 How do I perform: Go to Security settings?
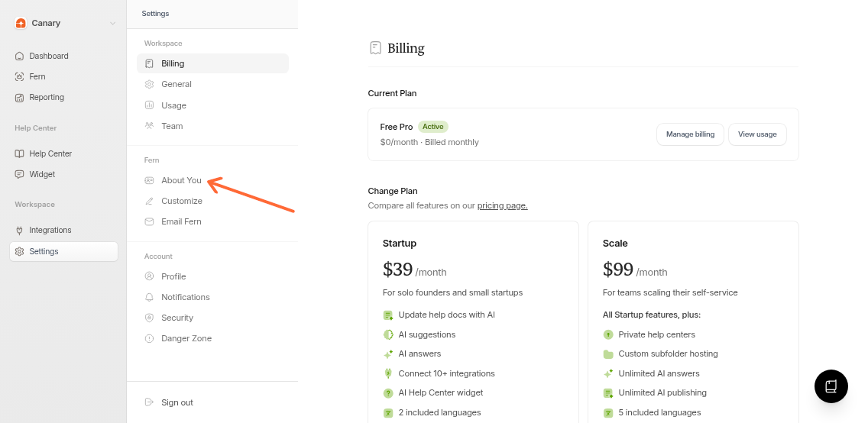[177, 318]
